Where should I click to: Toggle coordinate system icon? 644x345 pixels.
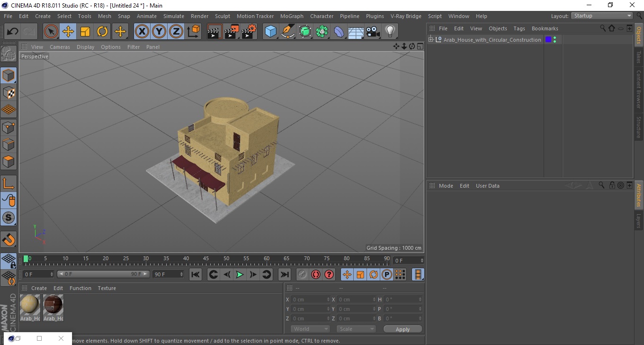(193, 32)
